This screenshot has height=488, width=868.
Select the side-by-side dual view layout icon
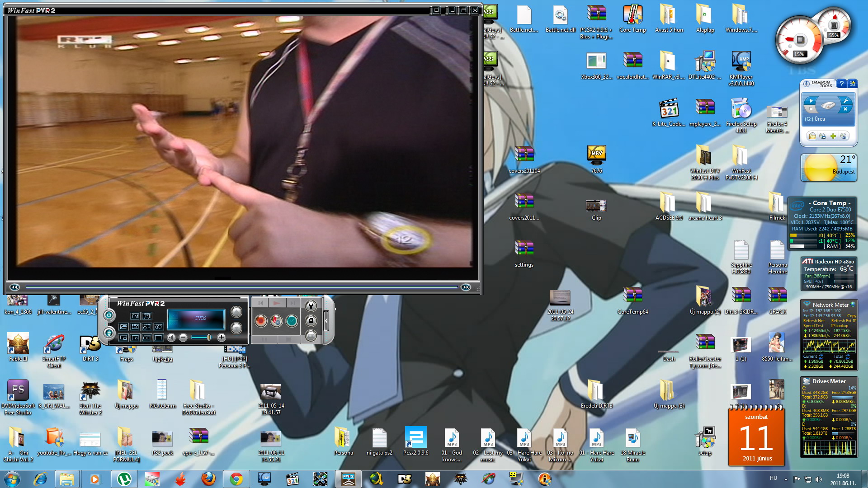[x=147, y=338]
